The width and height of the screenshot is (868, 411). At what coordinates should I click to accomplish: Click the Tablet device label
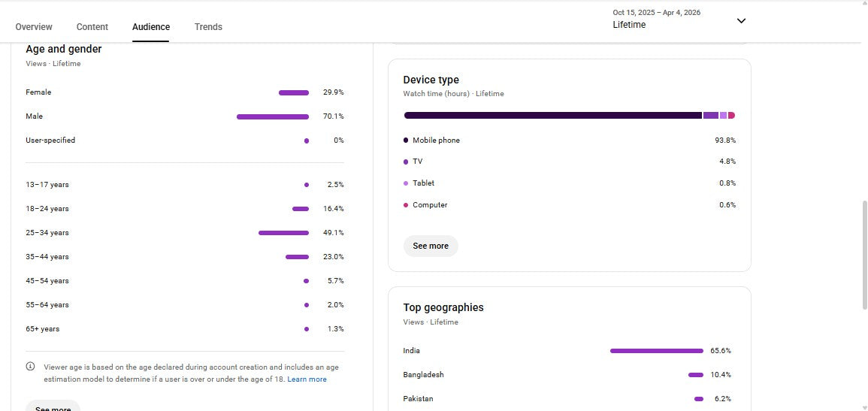pos(424,183)
